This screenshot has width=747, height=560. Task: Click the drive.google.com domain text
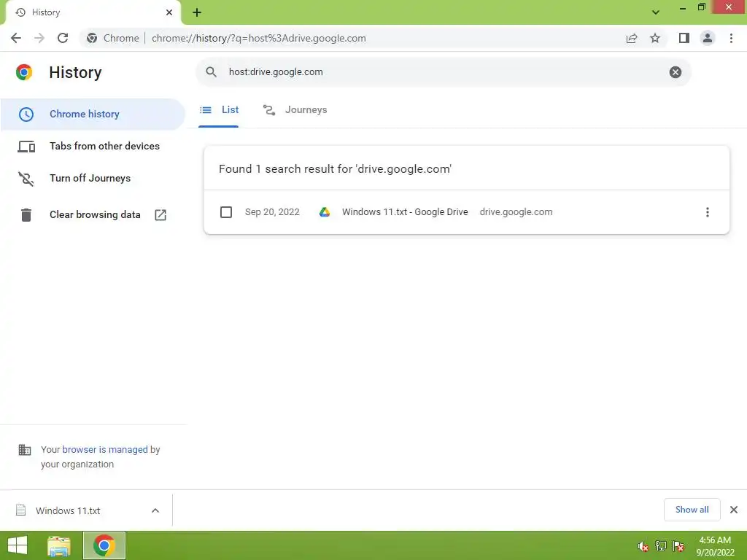pos(516,212)
